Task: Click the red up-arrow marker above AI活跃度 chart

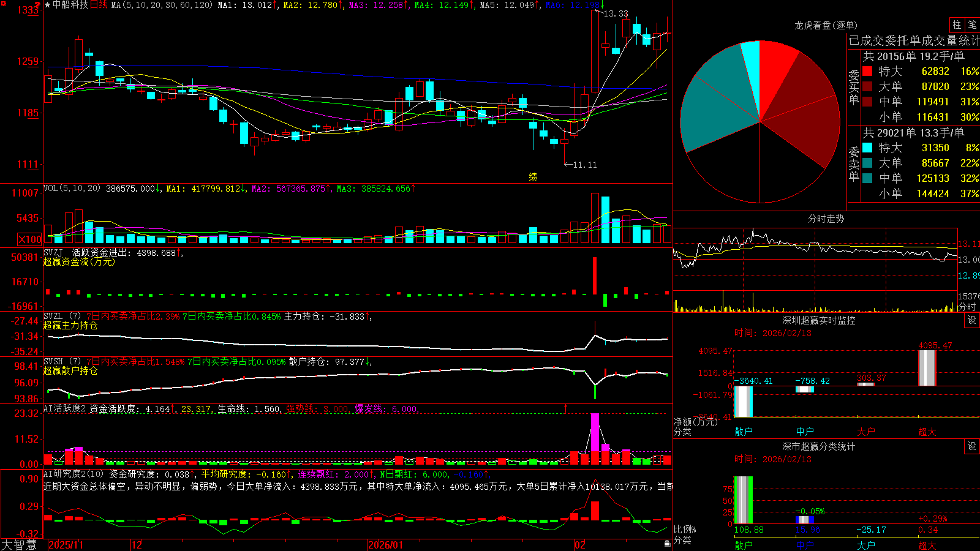Action: pos(565,407)
